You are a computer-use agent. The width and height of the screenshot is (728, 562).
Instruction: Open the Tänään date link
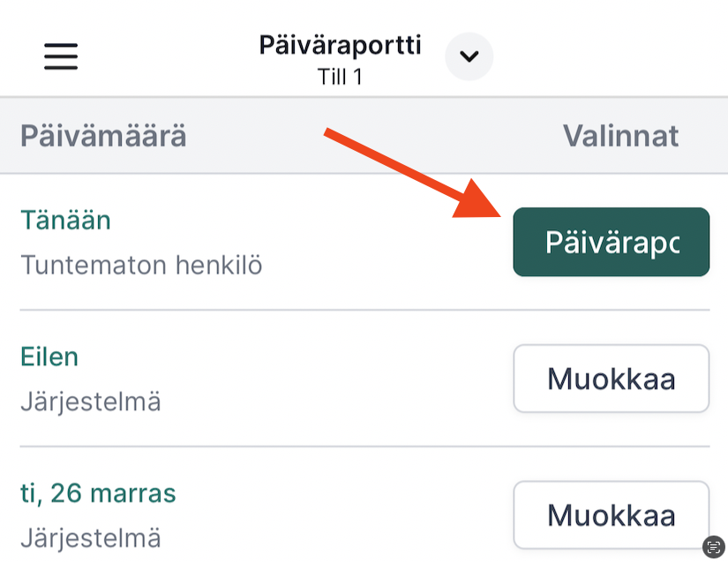(65, 220)
